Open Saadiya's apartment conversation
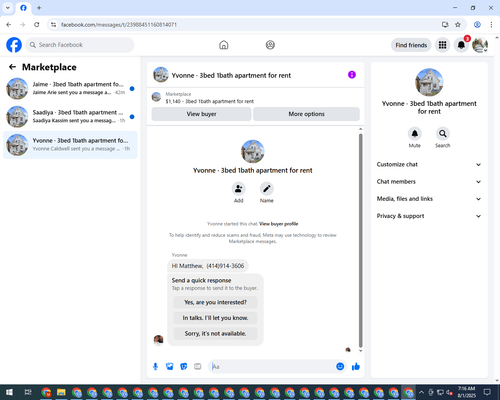The width and height of the screenshot is (500, 400). [70, 117]
